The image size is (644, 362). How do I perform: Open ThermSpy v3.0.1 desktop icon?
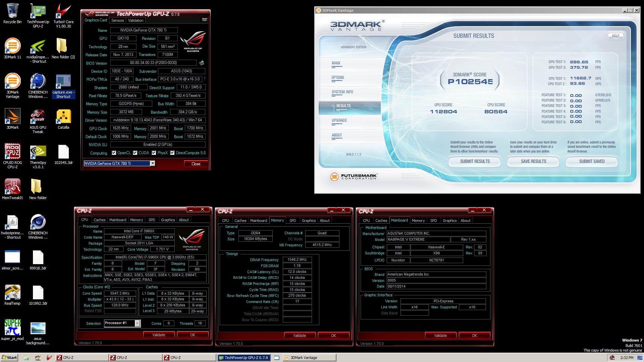[x=38, y=156]
